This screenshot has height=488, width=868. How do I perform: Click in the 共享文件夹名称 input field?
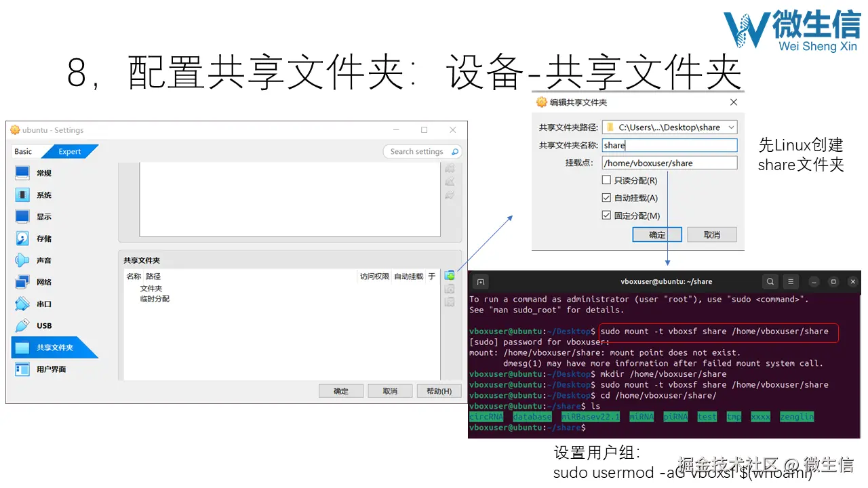668,144
